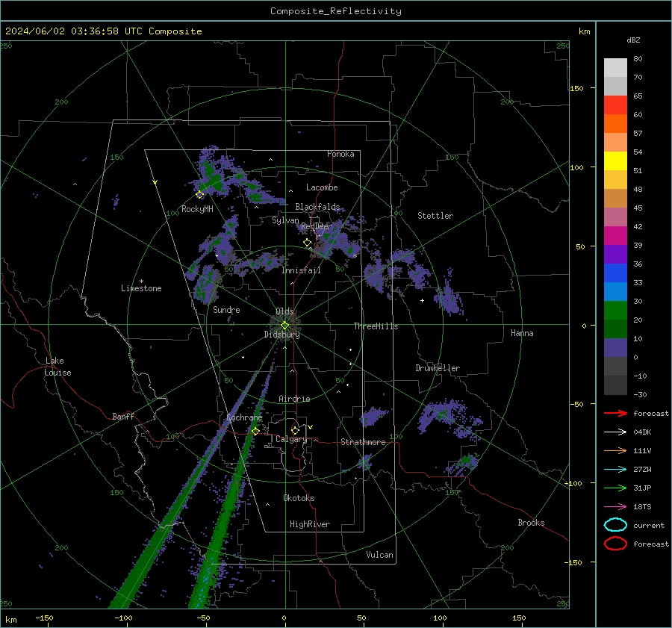Click the yellow diamond marker at RedDeer
Screen dimensions: 672x628
click(x=308, y=243)
